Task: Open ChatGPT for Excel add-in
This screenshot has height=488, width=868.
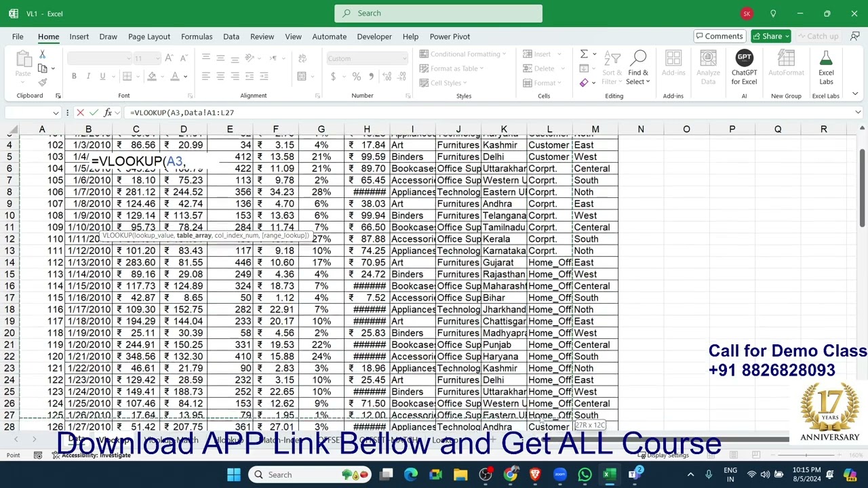Action: (x=744, y=68)
